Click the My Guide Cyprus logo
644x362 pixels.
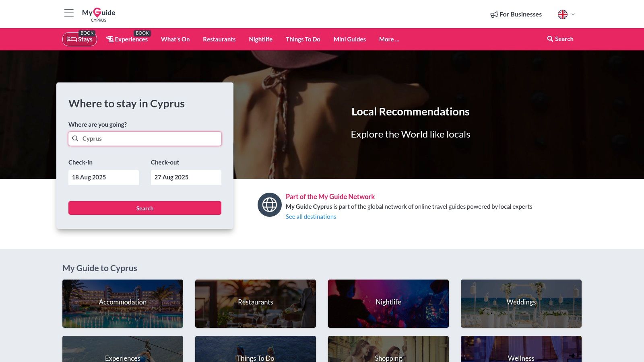(99, 14)
